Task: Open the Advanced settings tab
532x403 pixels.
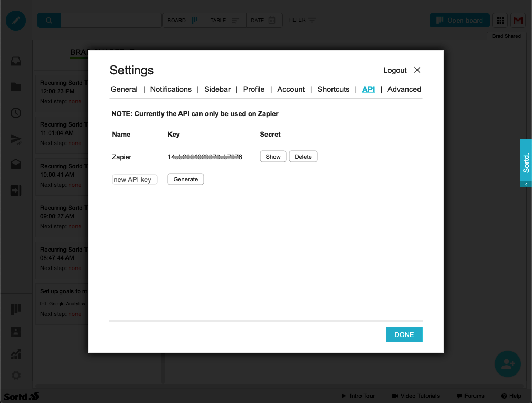Action: coord(404,89)
